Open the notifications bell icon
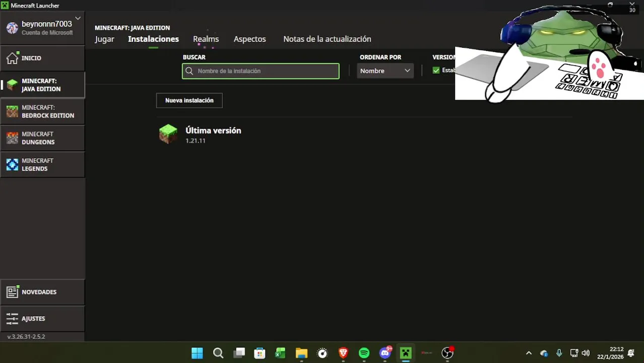This screenshot has width=644, height=363. tap(631, 353)
